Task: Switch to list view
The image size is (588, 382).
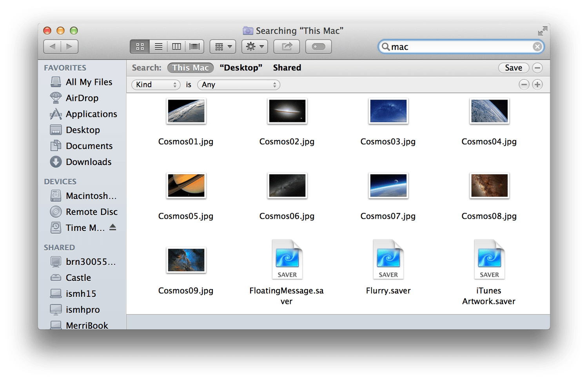Action: point(158,47)
